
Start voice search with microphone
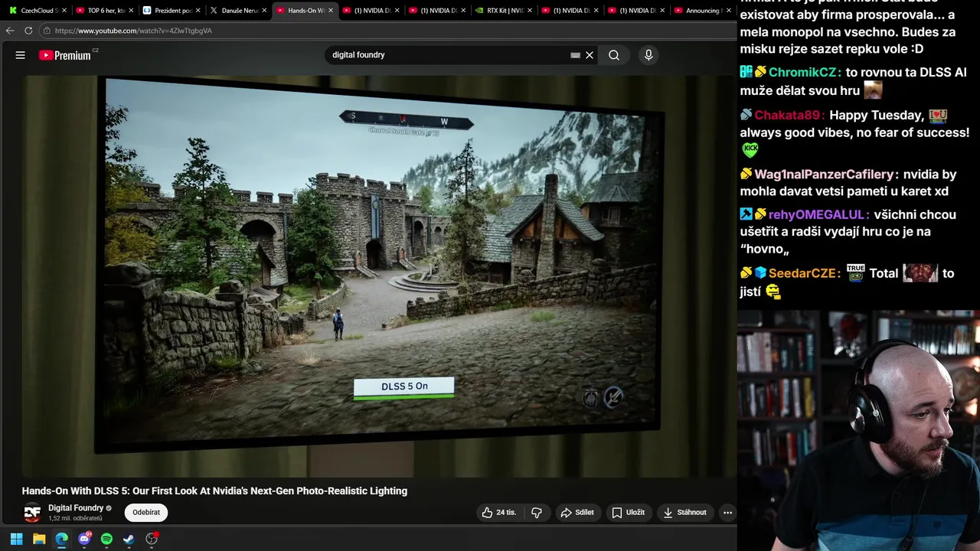(648, 55)
